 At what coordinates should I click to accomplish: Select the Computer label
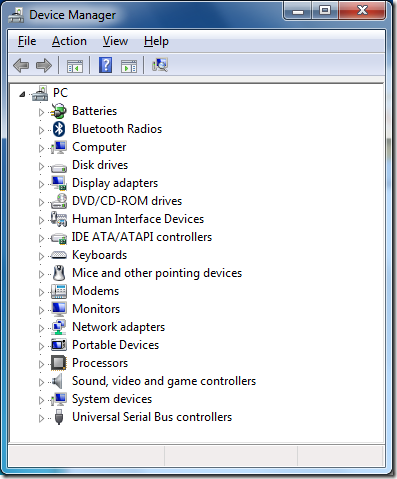tap(99, 147)
